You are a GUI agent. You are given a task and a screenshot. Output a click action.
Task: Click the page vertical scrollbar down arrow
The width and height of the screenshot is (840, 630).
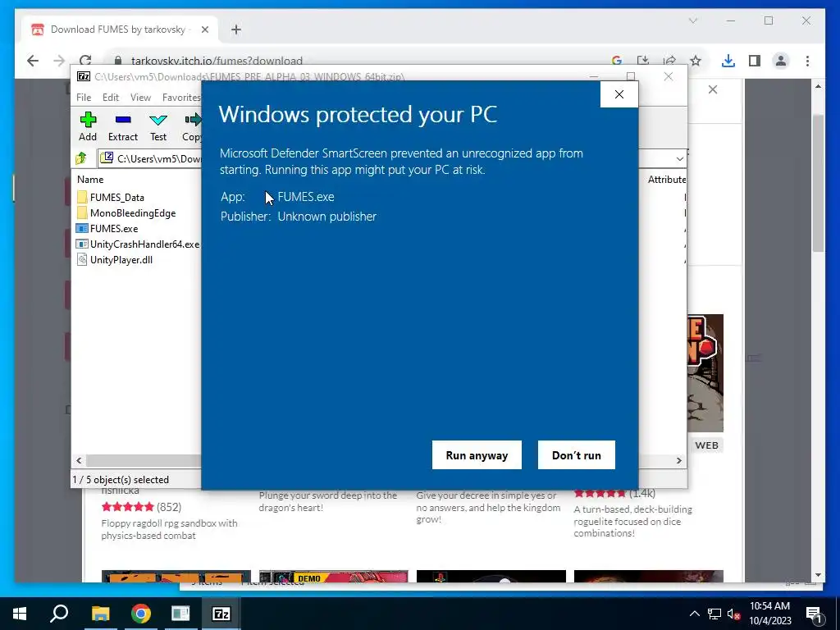click(818, 575)
